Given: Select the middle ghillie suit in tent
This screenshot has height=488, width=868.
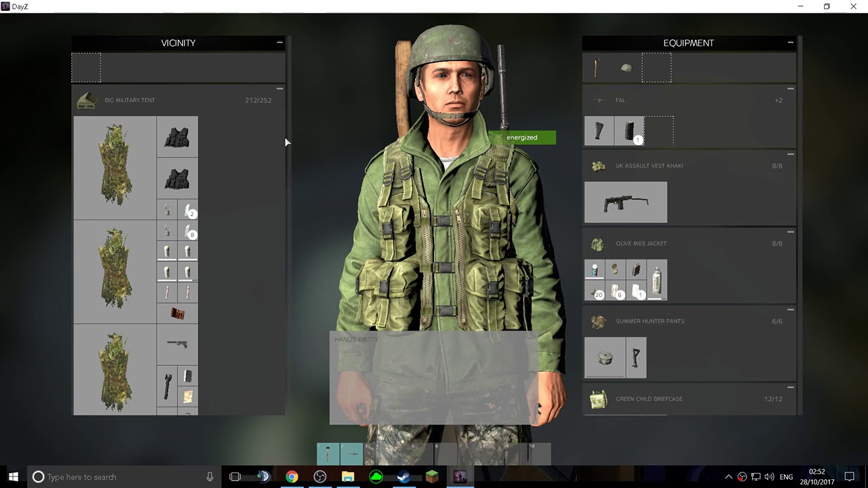Looking at the screenshot, I should coord(115,272).
